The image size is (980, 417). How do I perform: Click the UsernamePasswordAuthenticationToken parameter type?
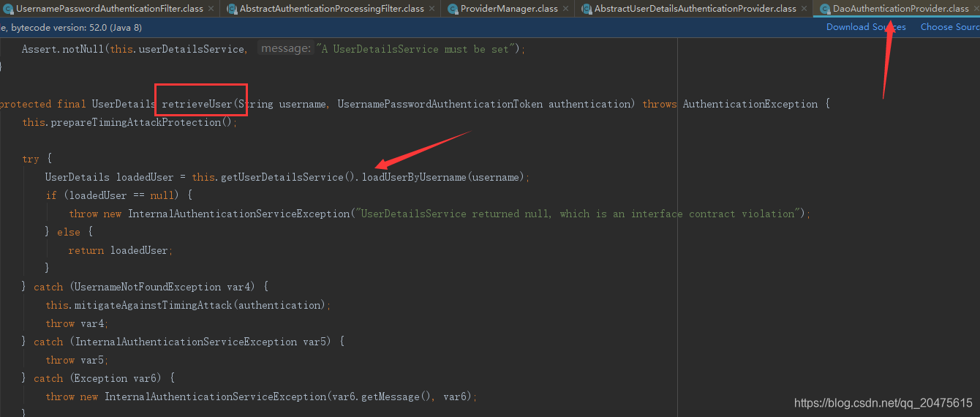coord(440,104)
